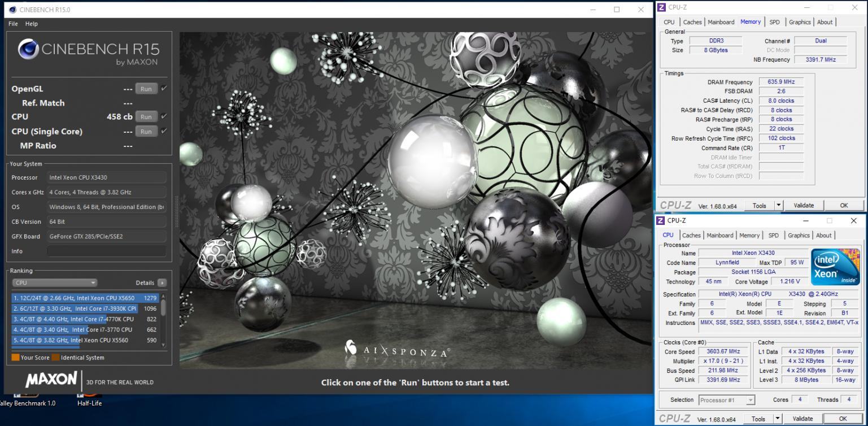Open Memory tab in lower CPU-Z window
Image resolution: width=868 pixels, height=426 pixels.
click(x=749, y=236)
